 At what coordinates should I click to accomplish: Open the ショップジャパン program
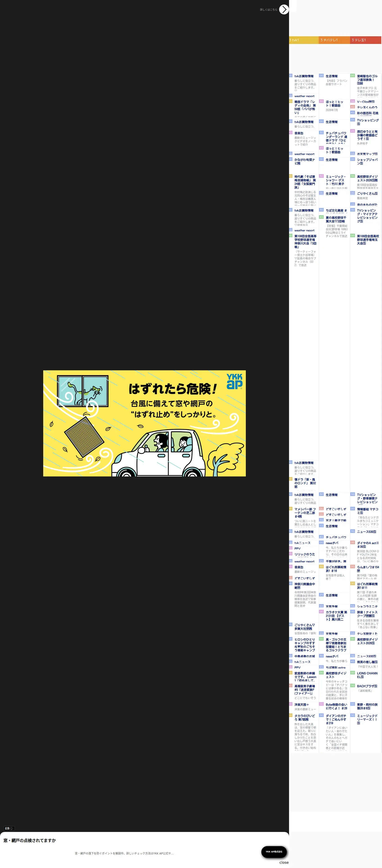point(368,161)
